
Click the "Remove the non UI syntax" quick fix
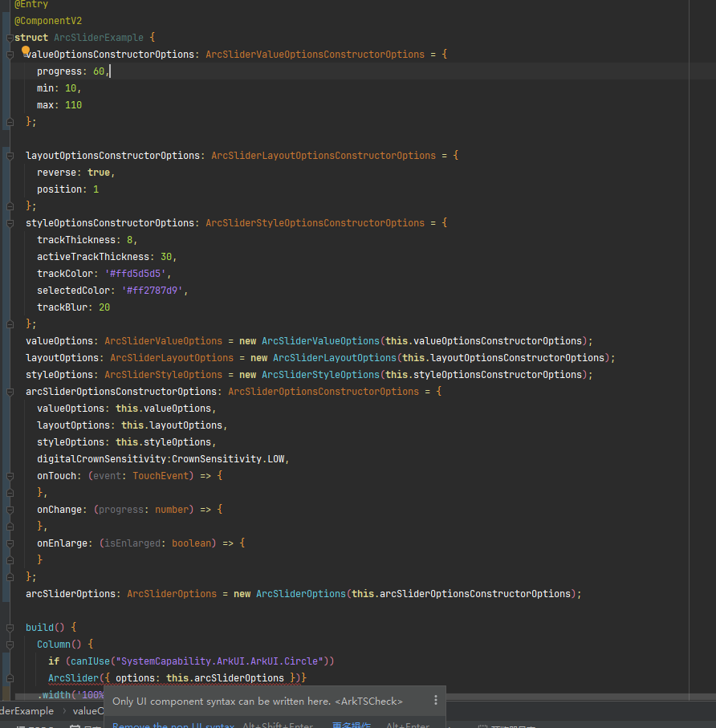[x=173, y=725]
